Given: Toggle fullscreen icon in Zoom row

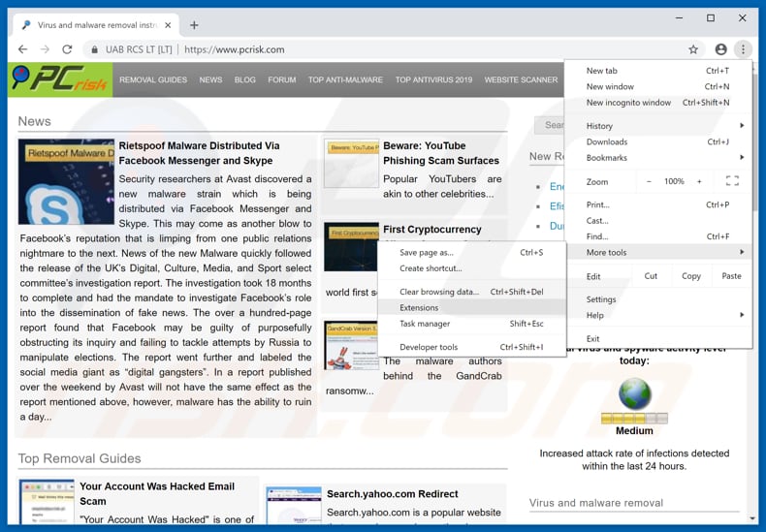Looking at the screenshot, I should (x=732, y=181).
